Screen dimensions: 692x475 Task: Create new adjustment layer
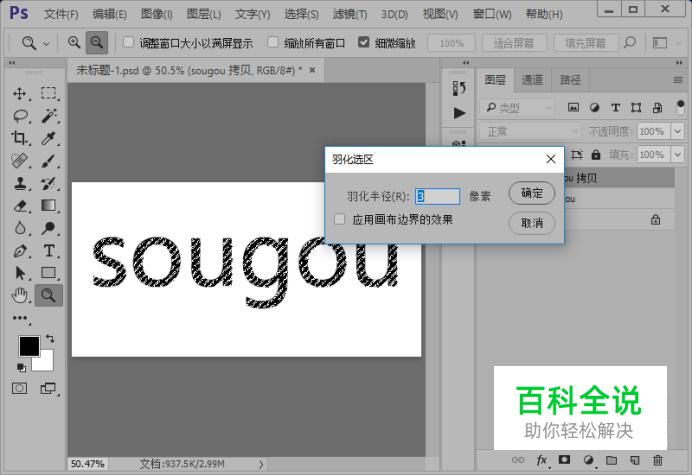(588, 460)
